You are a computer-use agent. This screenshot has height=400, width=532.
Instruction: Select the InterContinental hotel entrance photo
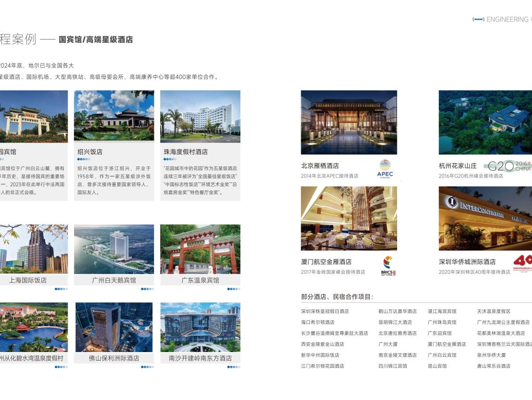point(485,218)
